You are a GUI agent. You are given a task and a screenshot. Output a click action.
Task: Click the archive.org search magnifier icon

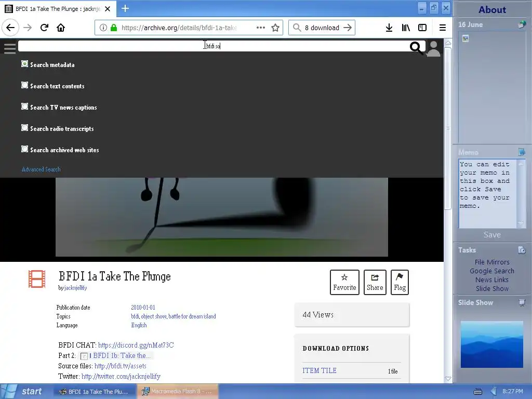click(x=416, y=48)
